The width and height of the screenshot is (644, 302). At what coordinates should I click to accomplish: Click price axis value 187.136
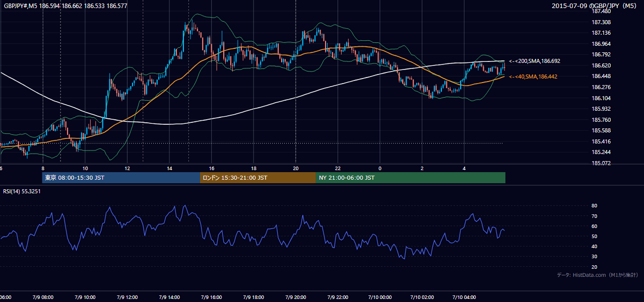[601, 33]
